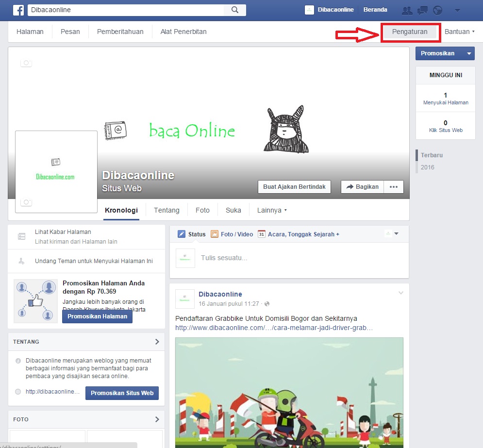The width and height of the screenshot is (483, 448).
Task: Open the Pesan tab
Action: [70, 32]
